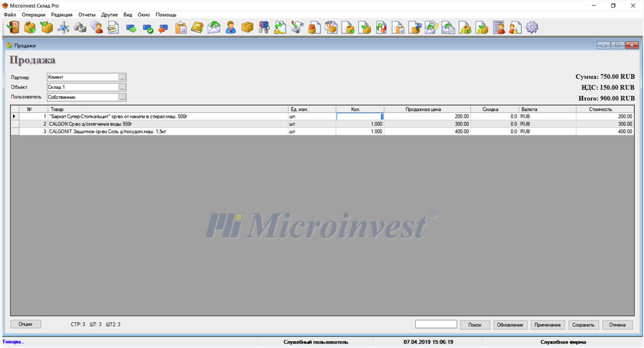Select the CALGON water softener row
Viewport: 644px width, 348px height.
click(162, 124)
